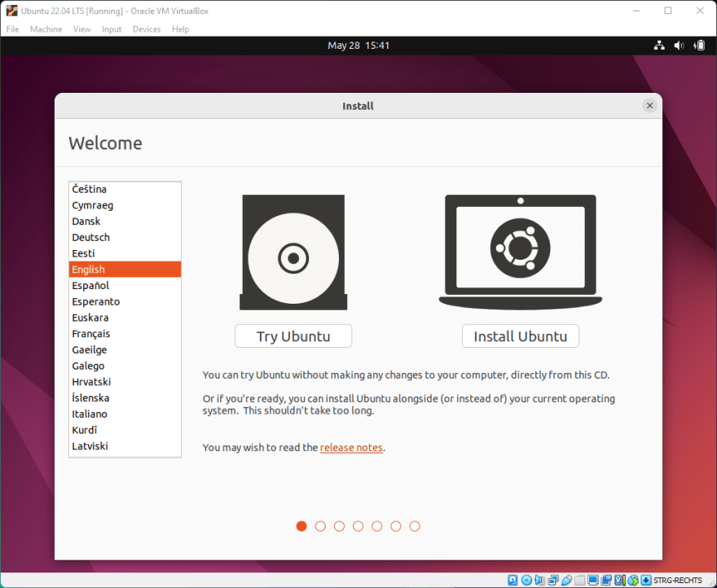Select Español in language list

point(125,285)
